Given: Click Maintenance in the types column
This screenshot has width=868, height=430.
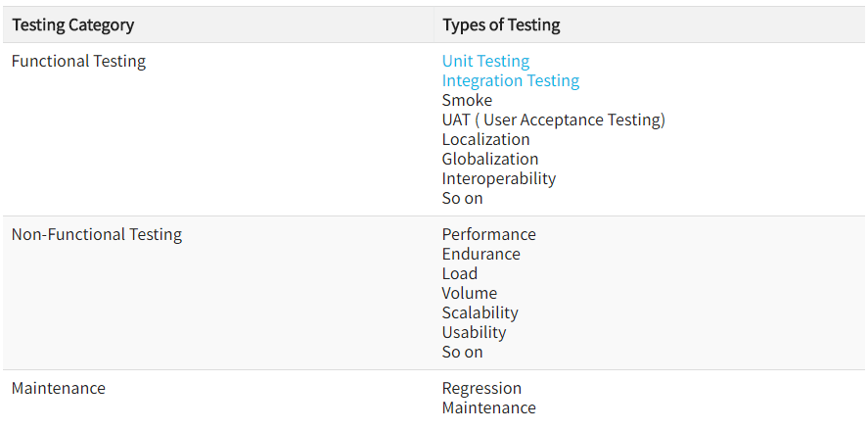Looking at the screenshot, I should click(x=488, y=407).
